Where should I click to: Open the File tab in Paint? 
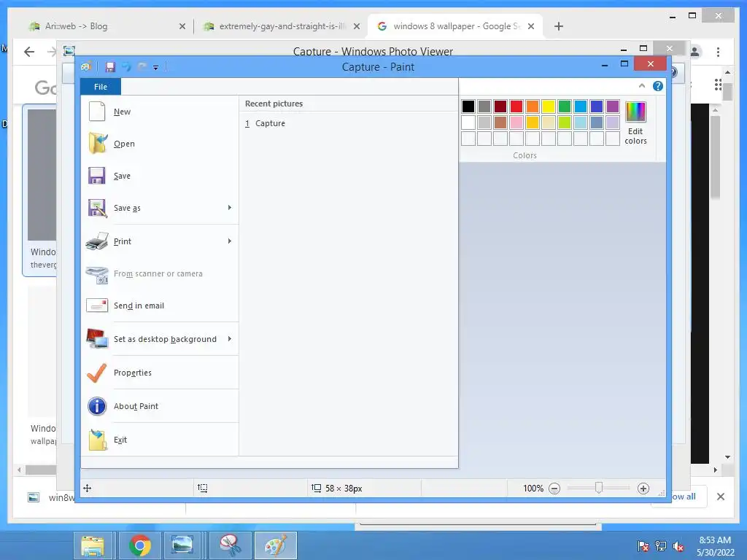(x=101, y=87)
